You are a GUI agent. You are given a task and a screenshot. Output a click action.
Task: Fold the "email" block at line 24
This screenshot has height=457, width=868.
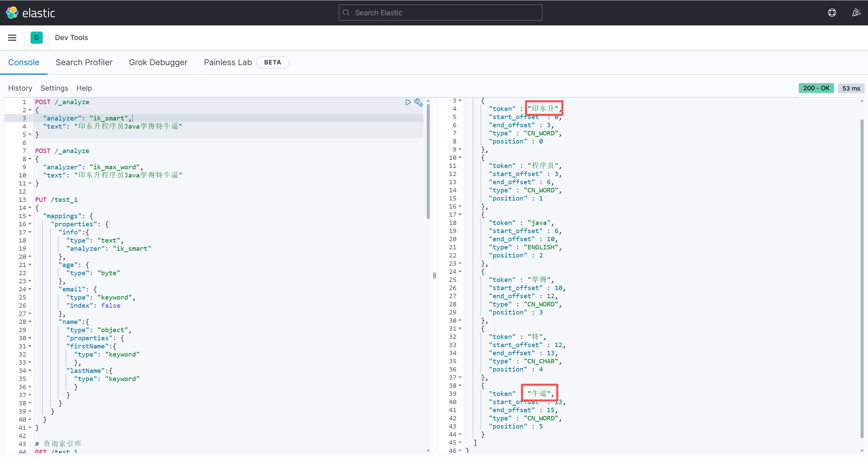30,289
